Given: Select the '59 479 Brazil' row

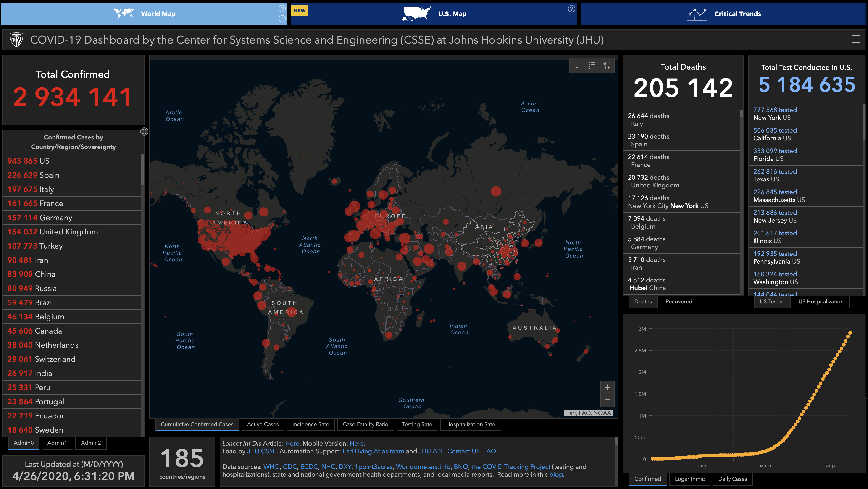Looking at the screenshot, I should pyautogui.click(x=72, y=303).
